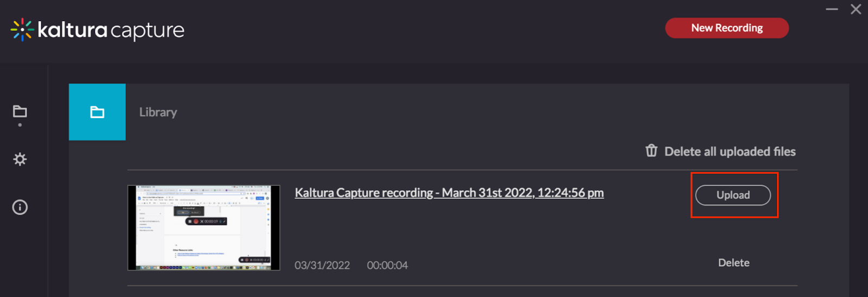The image size is (868, 297).
Task: Open Settings via the gear icon
Action: 20,159
